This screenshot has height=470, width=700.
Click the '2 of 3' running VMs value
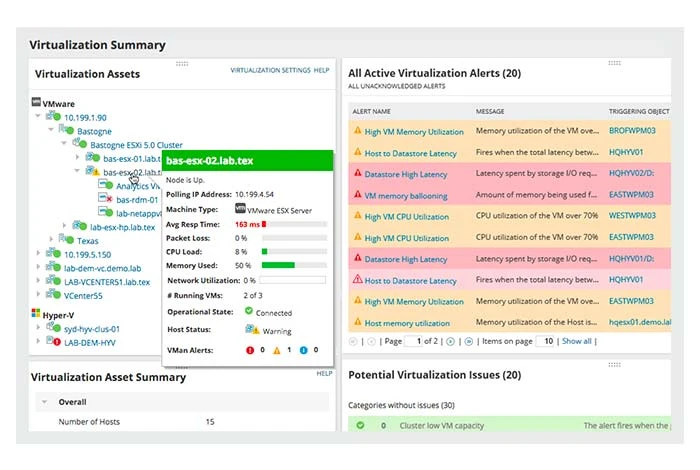coord(253,295)
